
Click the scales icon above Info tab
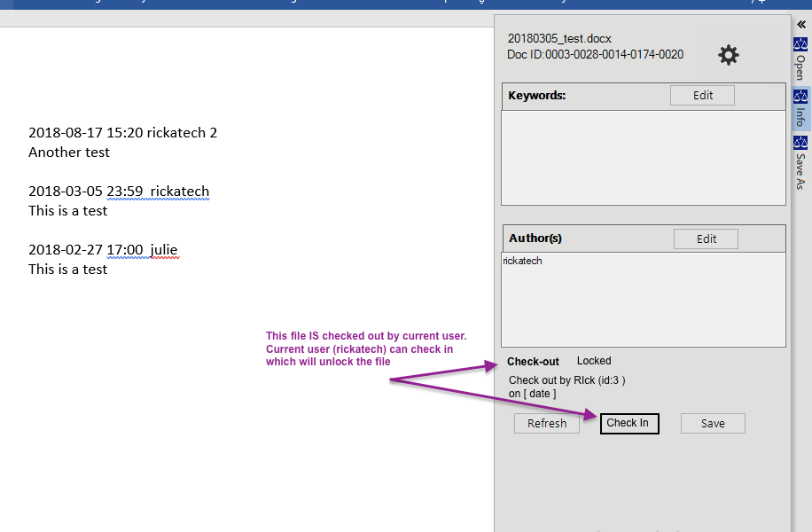click(800, 96)
